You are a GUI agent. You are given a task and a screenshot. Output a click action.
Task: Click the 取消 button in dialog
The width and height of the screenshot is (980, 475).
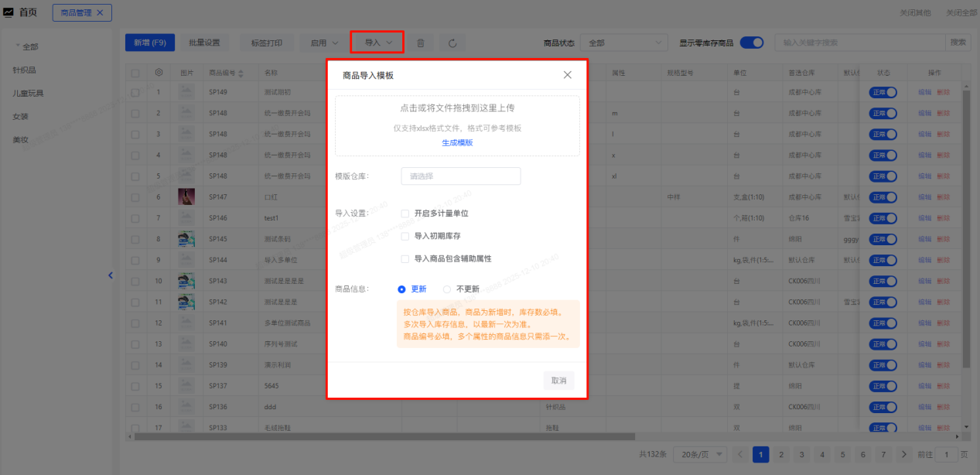558,381
